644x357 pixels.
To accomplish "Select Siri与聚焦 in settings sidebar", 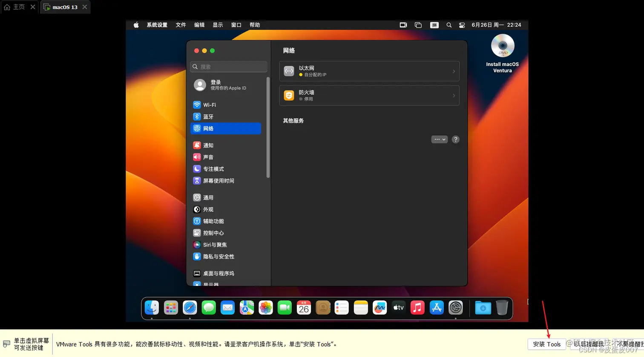I will [226, 245].
